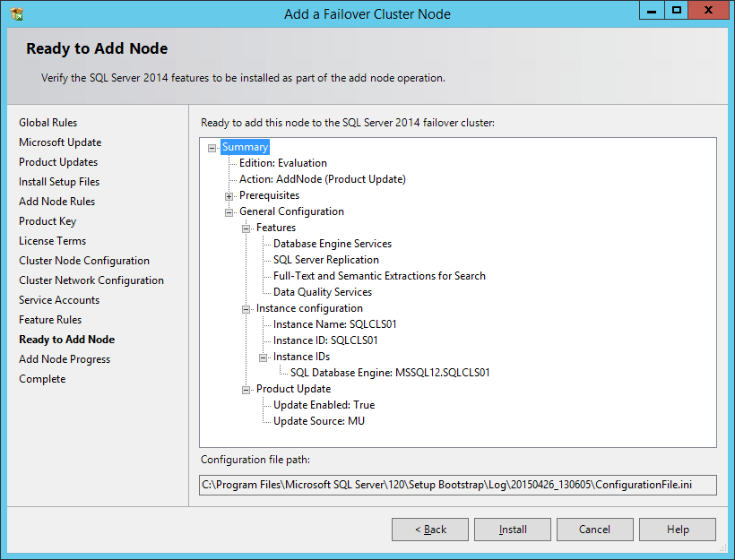Screen dimensions: 735x560
Task: Collapse the Instance IDs node
Action: (x=263, y=358)
